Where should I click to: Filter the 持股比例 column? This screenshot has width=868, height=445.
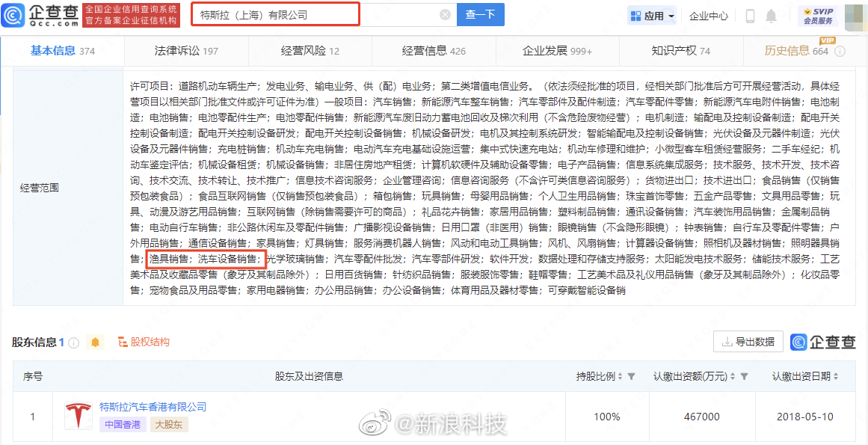click(631, 376)
